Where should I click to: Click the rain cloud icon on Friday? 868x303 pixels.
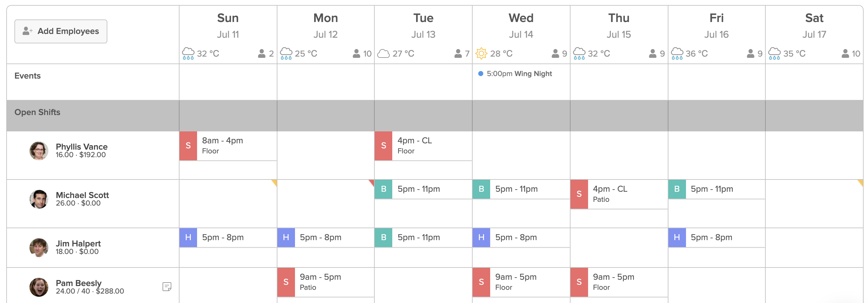point(677,53)
